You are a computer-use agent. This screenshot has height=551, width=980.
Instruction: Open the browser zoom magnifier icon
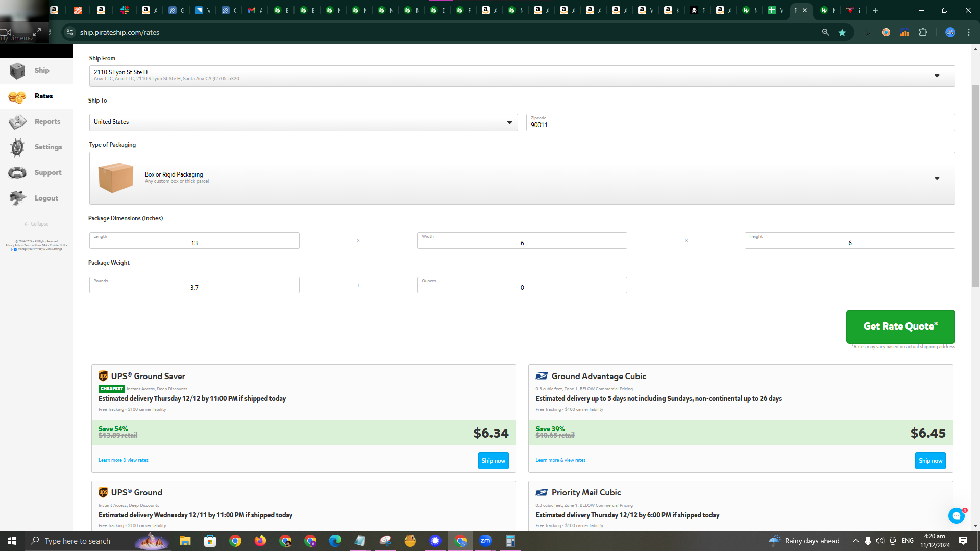pos(825,33)
